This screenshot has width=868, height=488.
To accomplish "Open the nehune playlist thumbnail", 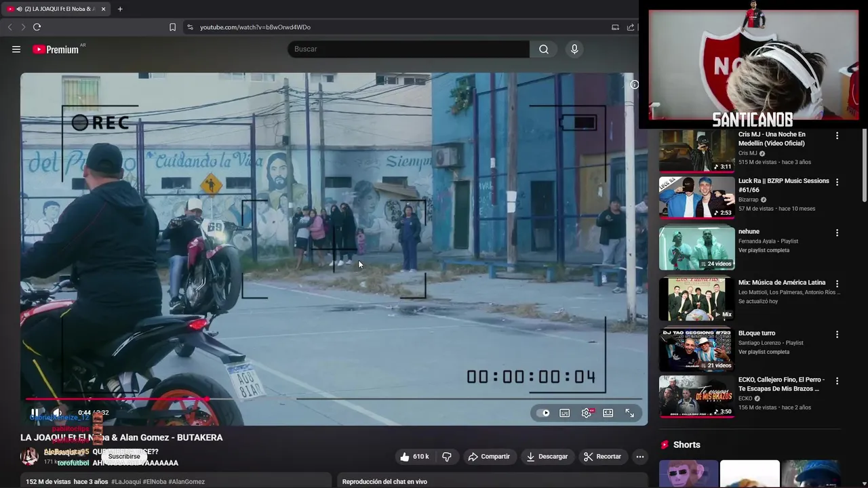I will [696, 248].
